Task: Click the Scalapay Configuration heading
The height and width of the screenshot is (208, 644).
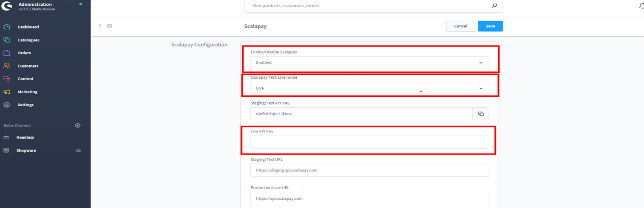Action: [200, 45]
